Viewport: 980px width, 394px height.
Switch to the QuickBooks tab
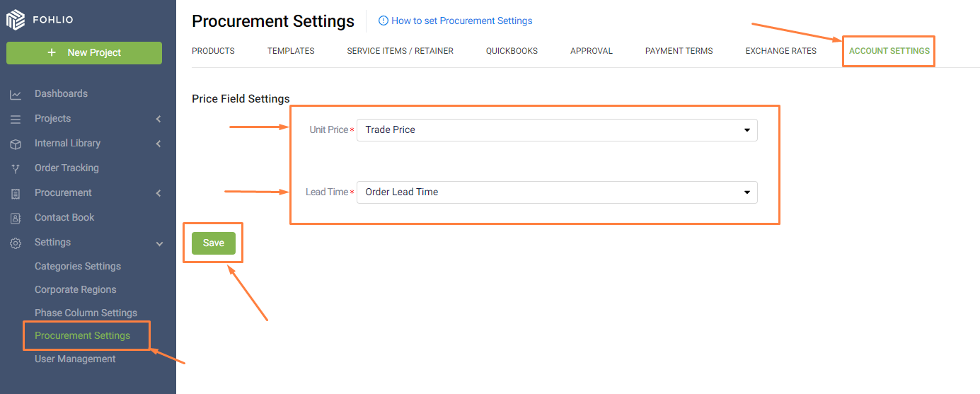512,51
